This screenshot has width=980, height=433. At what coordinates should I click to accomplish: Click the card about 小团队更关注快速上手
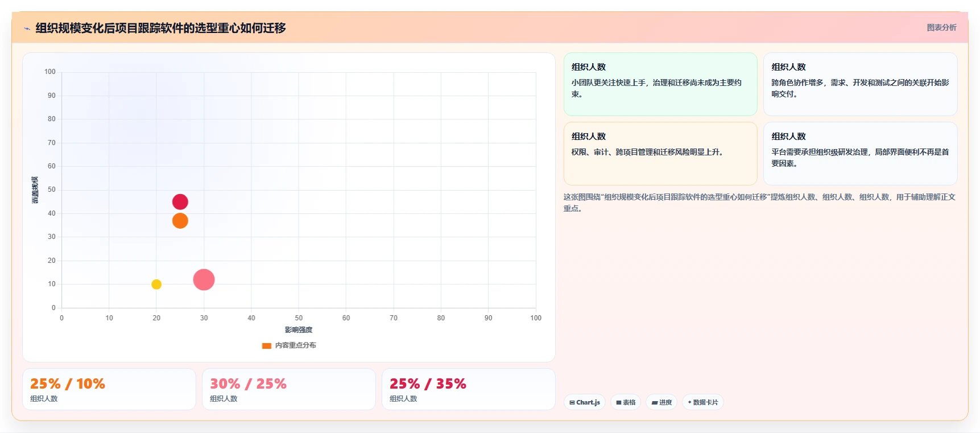click(660, 84)
